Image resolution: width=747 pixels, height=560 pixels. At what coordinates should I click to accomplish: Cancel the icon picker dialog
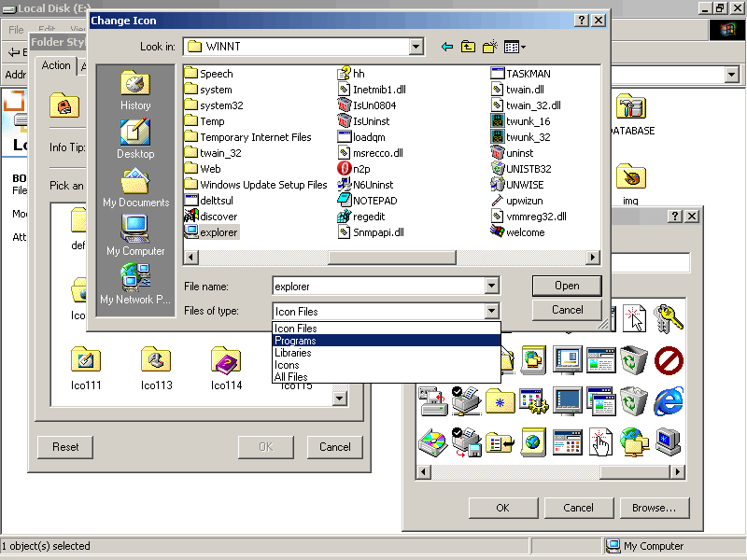click(578, 508)
